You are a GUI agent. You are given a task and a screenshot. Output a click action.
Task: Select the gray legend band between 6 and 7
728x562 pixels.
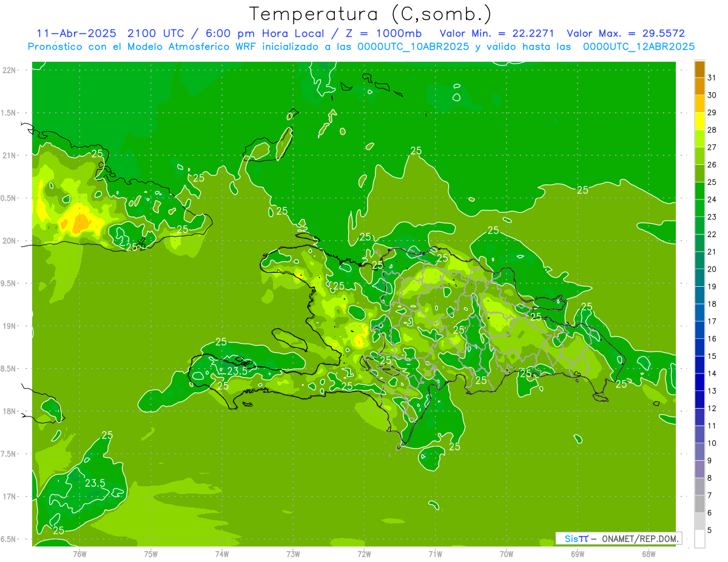tap(699, 504)
